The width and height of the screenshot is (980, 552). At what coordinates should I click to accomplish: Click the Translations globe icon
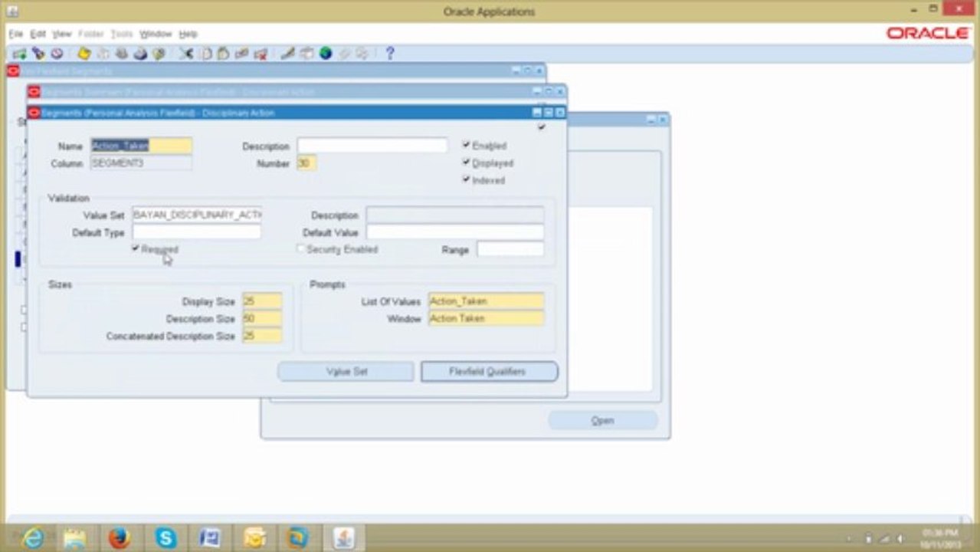tap(326, 54)
